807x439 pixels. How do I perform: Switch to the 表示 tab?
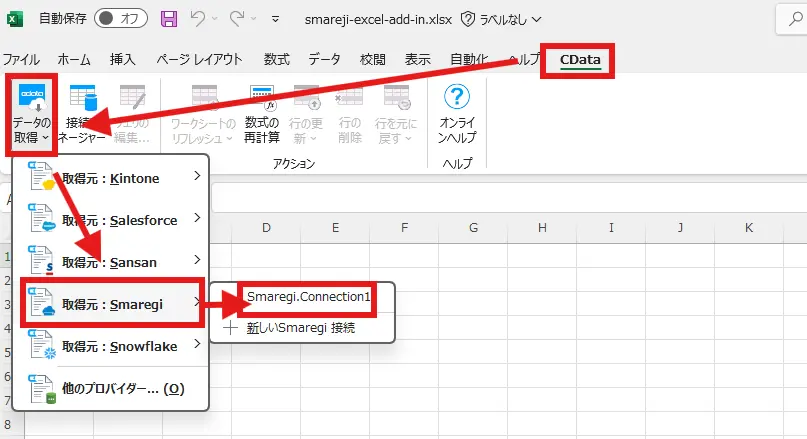click(x=417, y=60)
